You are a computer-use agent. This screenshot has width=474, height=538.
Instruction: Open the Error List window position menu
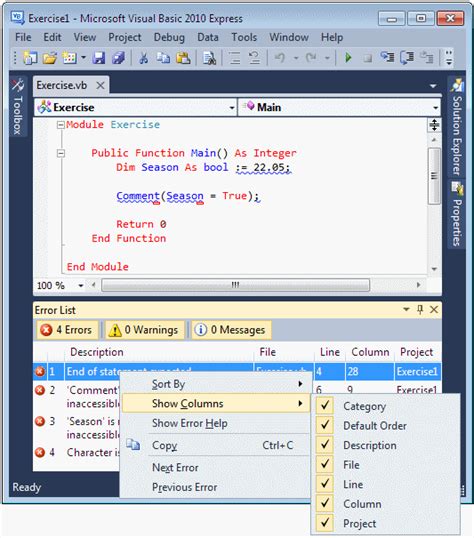pos(406,309)
